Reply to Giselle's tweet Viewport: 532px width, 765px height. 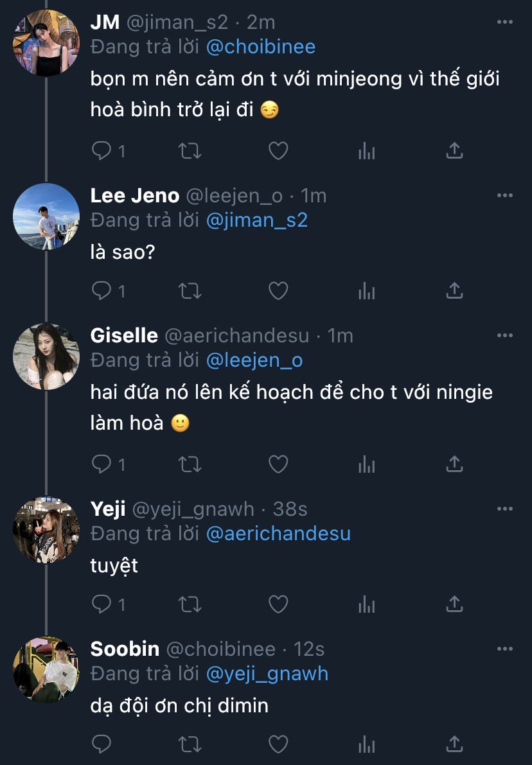tap(102, 464)
